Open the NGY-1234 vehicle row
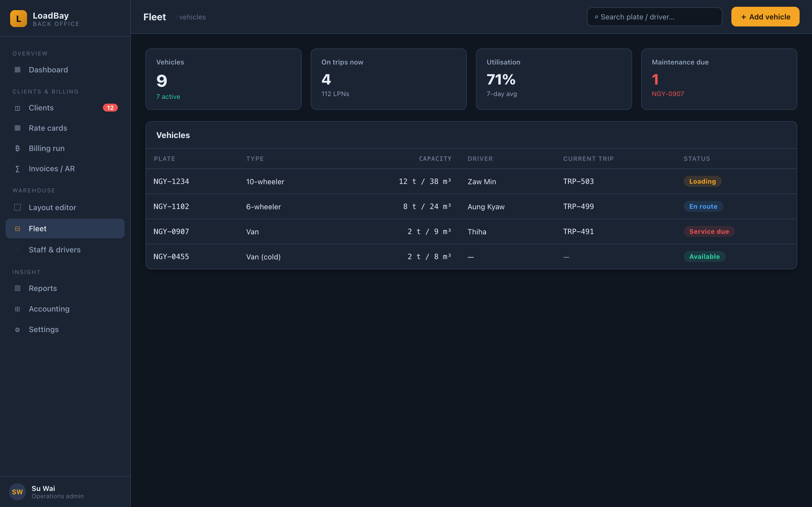 (x=471, y=181)
